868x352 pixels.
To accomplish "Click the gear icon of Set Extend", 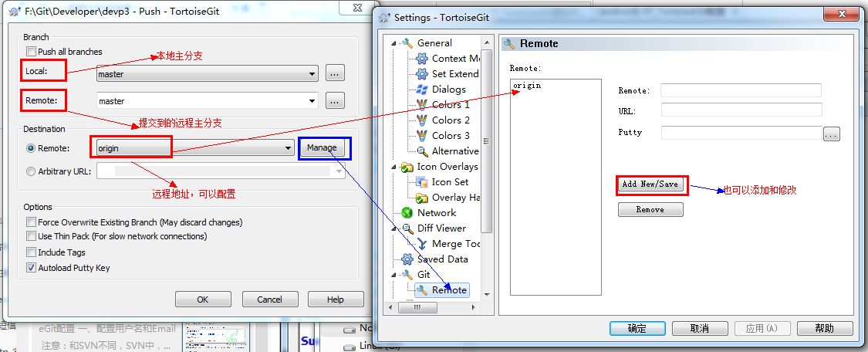I will click(422, 73).
